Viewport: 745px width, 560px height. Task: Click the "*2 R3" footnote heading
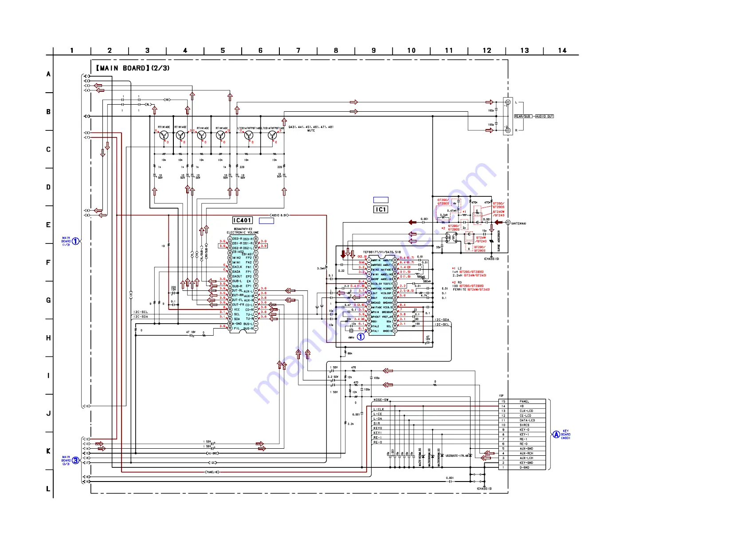click(x=457, y=282)
